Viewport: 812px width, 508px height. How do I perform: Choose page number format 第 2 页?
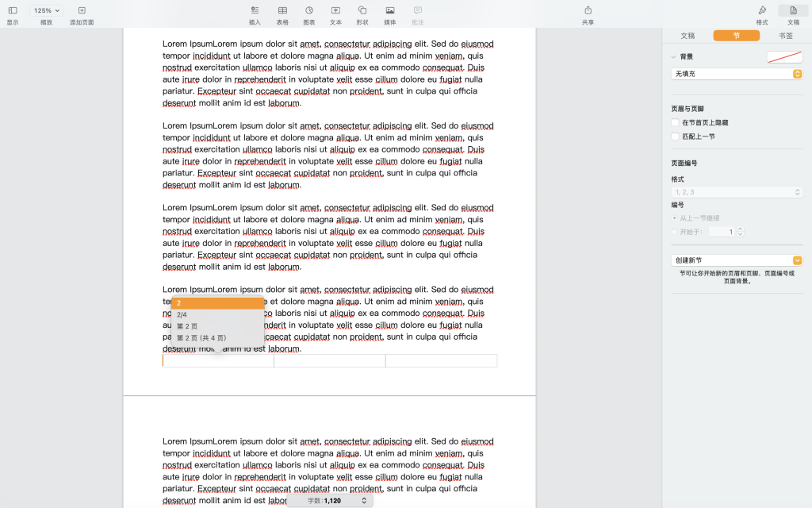tap(217, 326)
